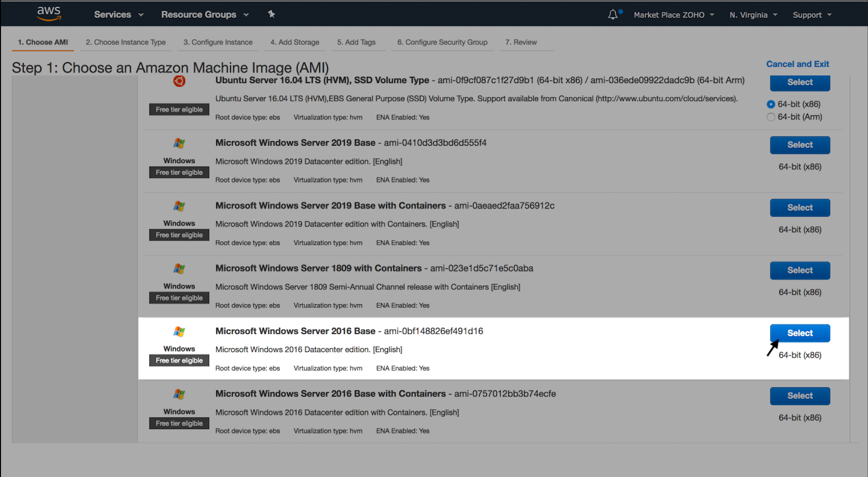Click '2019 Datacenter edition with Containers' description
The height and width of the screenshot is (477, 868).
[337, 224]
